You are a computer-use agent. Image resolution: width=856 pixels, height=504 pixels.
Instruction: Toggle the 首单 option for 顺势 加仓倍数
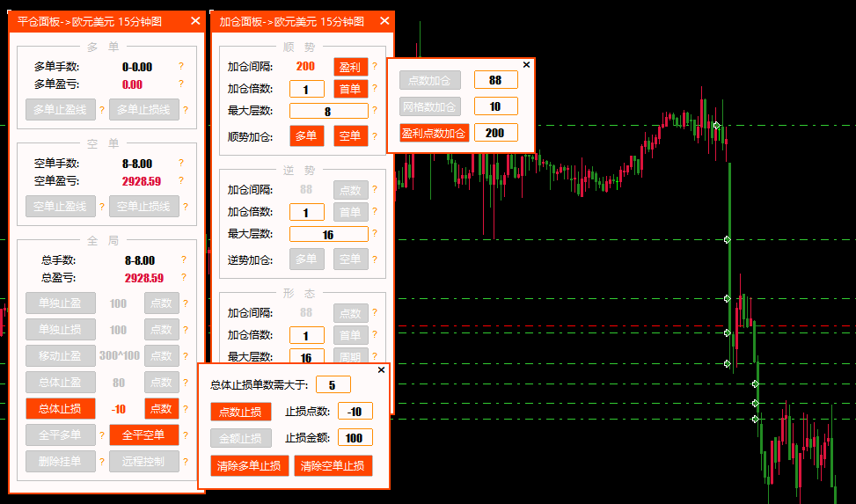click(x=350, y=89)
